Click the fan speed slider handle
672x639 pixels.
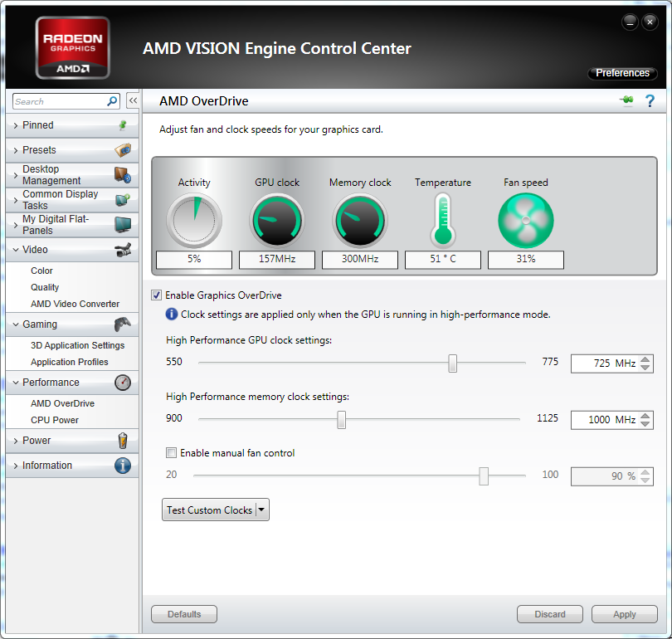(x=484, y=476)
